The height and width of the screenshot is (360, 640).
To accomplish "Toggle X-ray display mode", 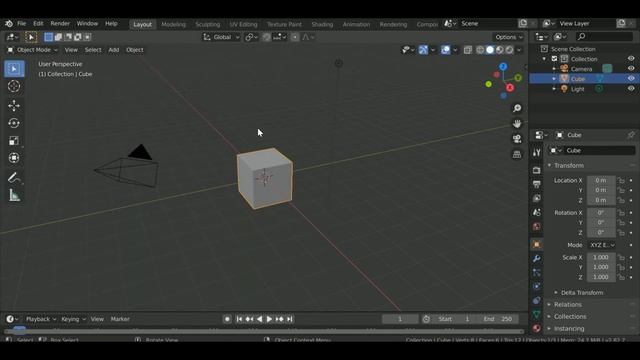I will tap(468, 50).
